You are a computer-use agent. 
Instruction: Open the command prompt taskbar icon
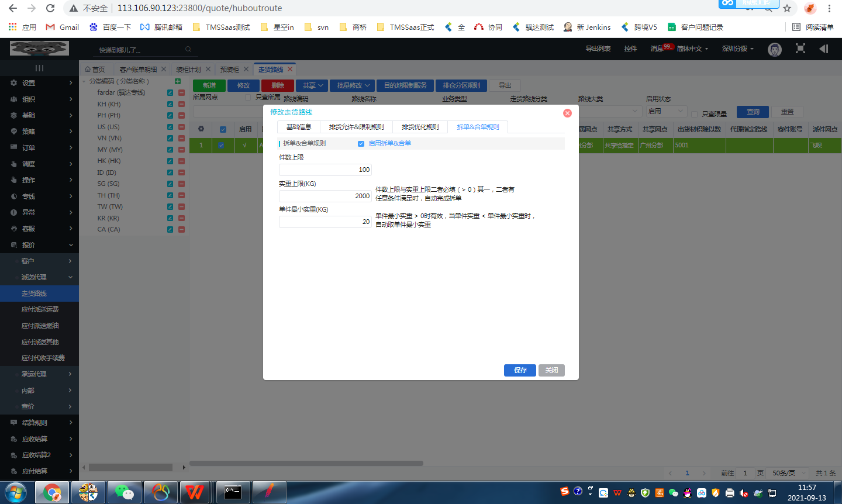click(233, 492)
